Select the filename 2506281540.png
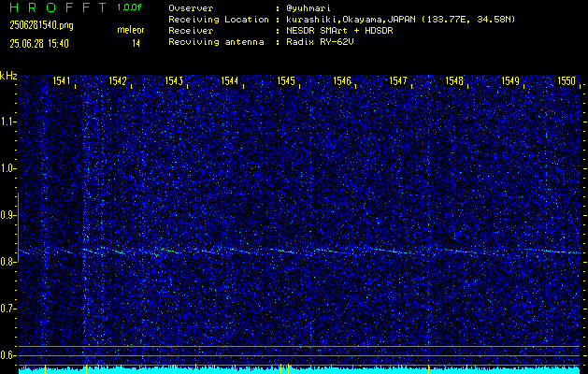This screenshot has width=588, height=374. click(x=41, y=25)
